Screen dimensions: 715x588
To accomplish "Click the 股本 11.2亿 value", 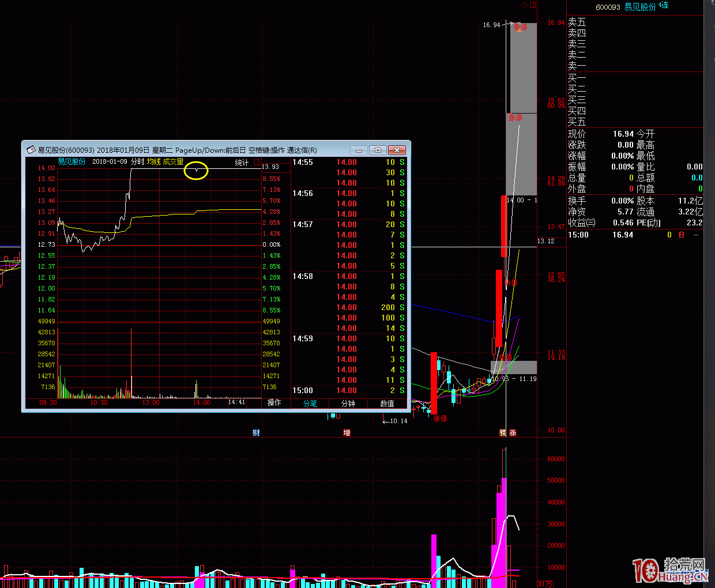I will click(x=691, y=201).
